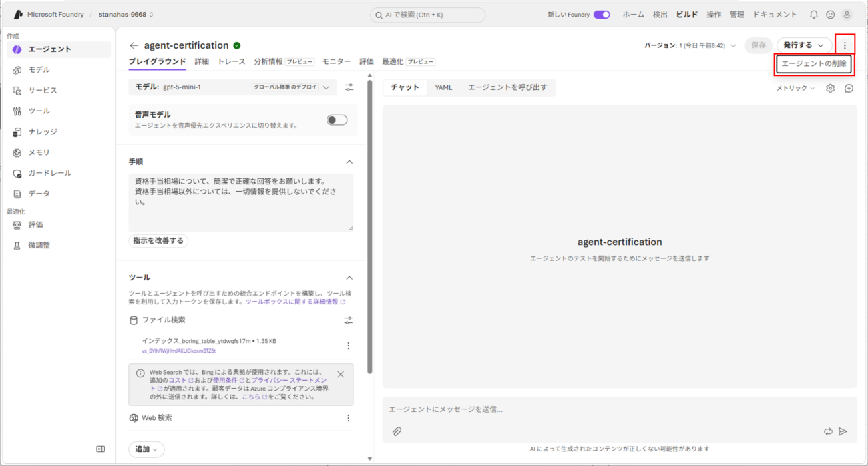This screenshot has height=466, width=868.
Task: Open the notifications bell icon
Action: click(813, 14)
